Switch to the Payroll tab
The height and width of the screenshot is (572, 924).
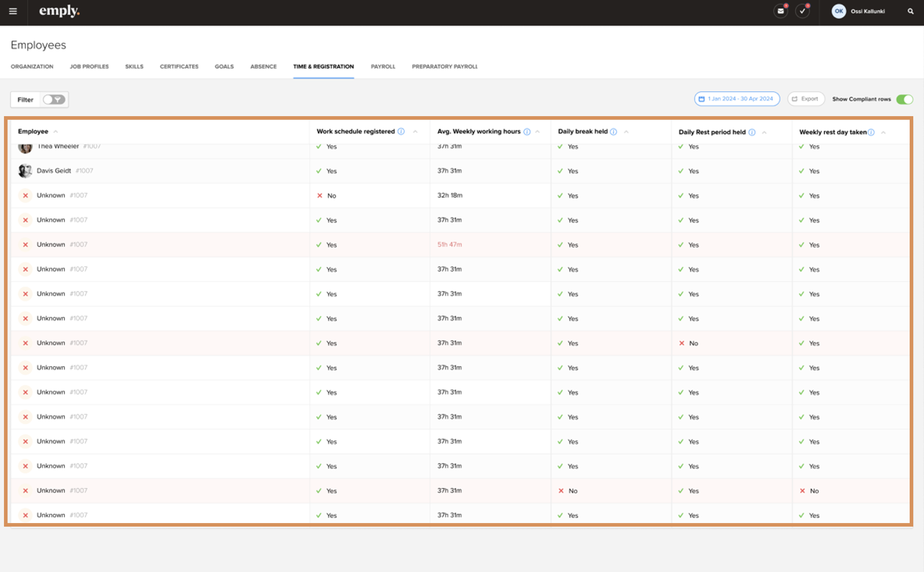(383, 66)
